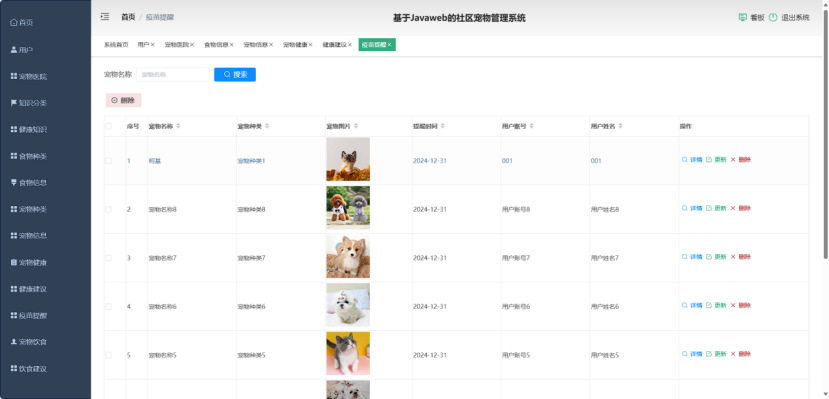Image resolution: width=829 pixels, height=399 pixels.
Task: Click 删除 for row 3 宠物名称7
Action: click(741, 257)
